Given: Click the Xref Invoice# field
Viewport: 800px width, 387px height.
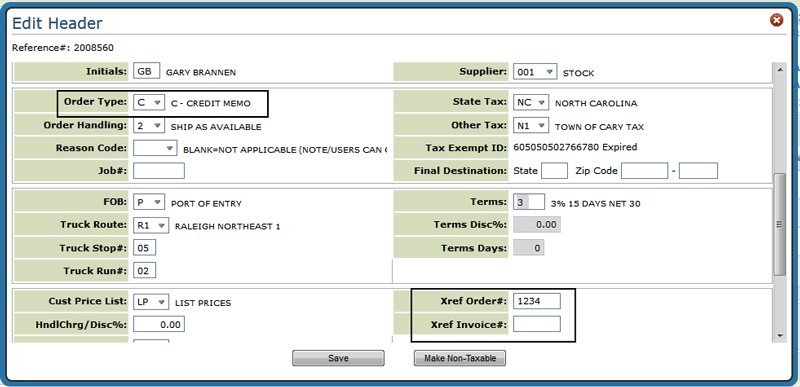Looking at the screenshot, I should click(x=537, y=324).
